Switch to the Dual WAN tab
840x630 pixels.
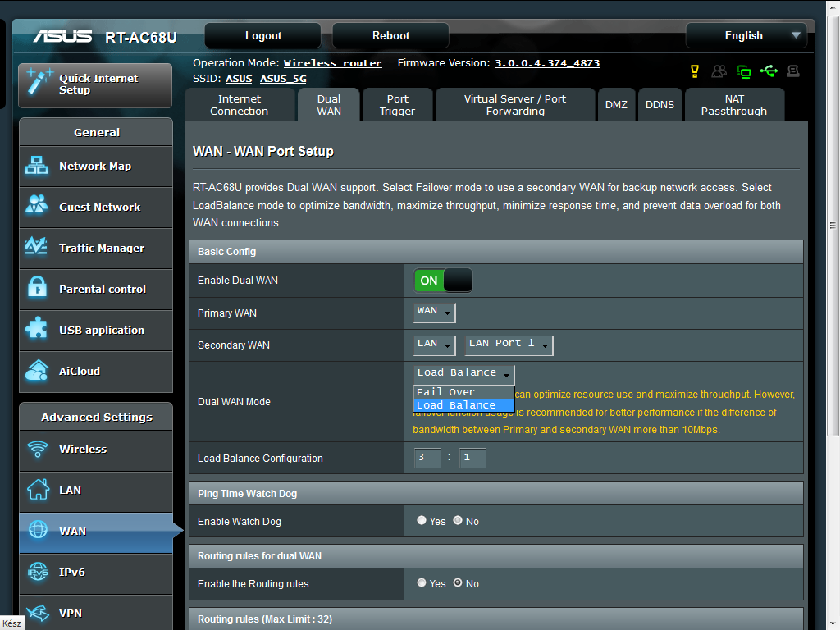pos(329,105)
